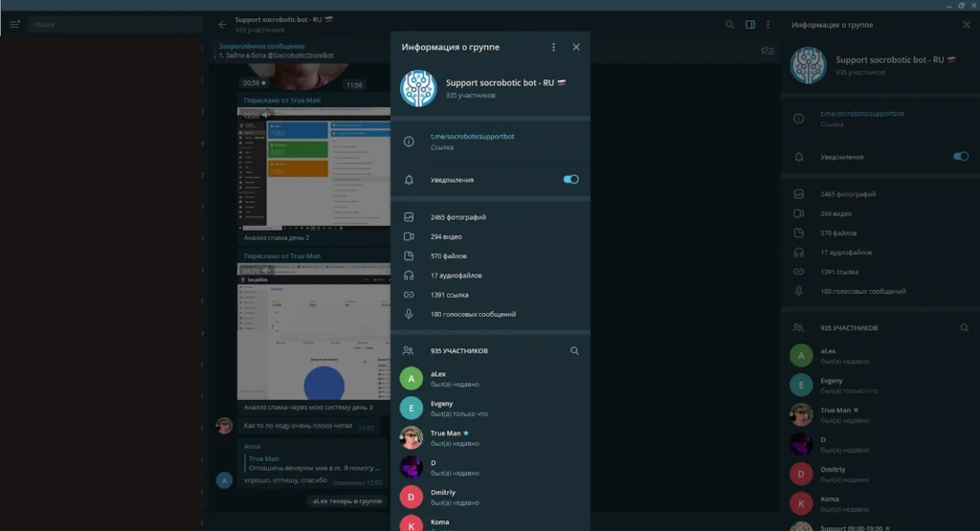Select member D in the dialog

pyautogui.click(x=490, y=467)
